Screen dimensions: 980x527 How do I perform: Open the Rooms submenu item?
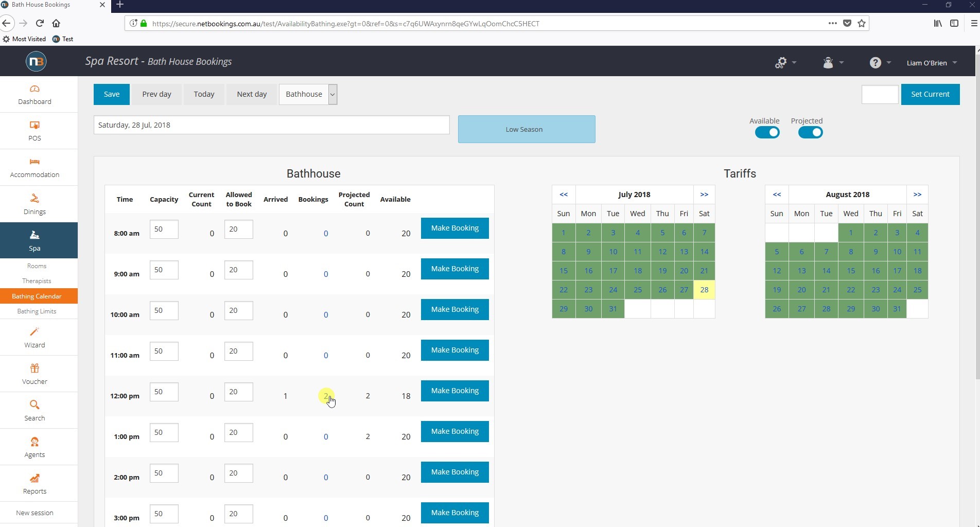[37, 266]
